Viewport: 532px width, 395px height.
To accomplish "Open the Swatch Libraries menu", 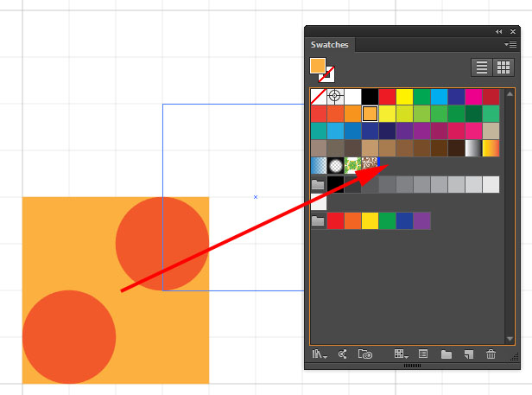I will [321, 354].
